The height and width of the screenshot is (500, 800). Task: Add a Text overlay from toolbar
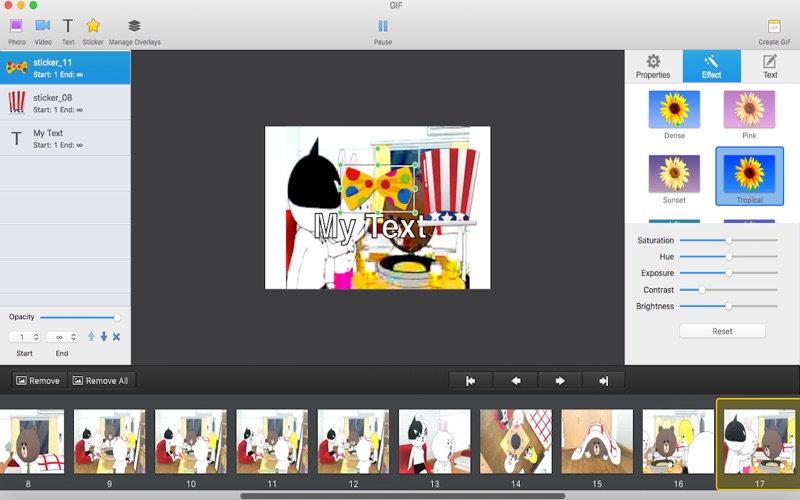tap(68, 26)
